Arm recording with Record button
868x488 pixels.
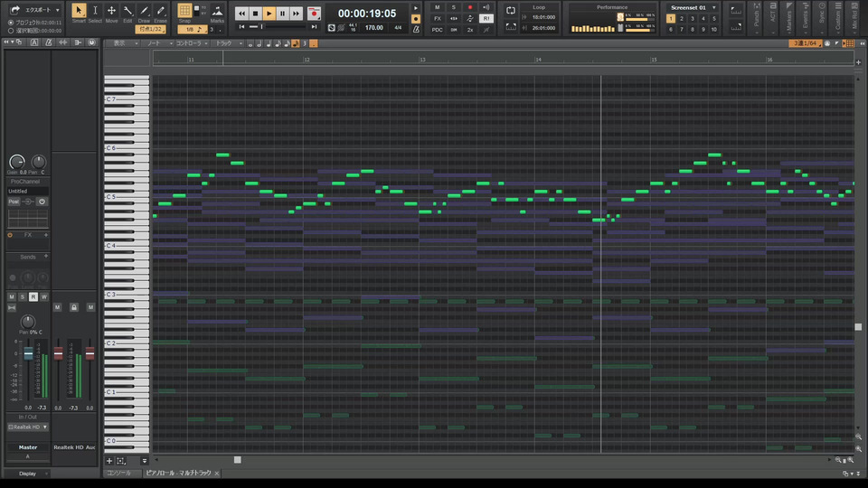coord(314,14)
